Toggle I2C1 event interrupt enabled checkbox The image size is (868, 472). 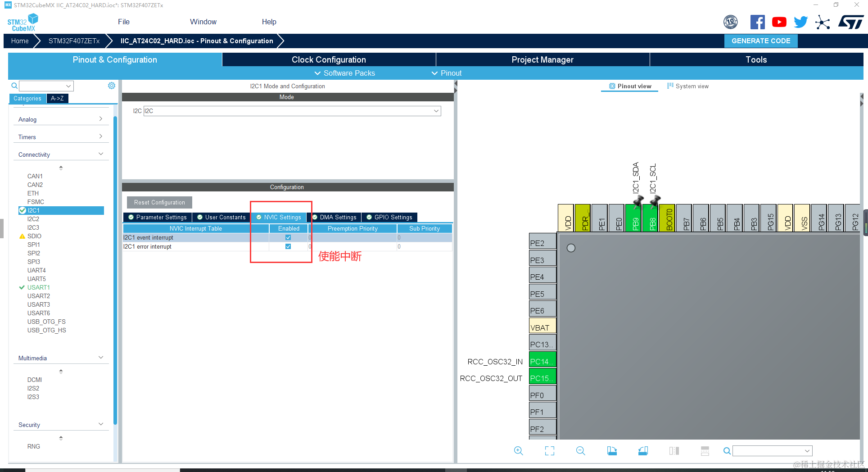[288, 237]
